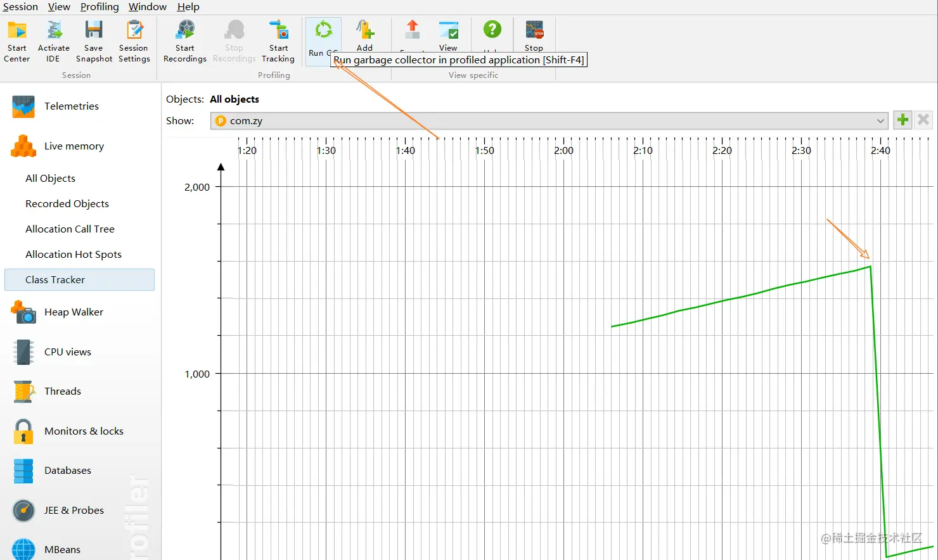This screenshot has width=938, height=560.
Task: Select the Class Tracker view
Action: tap(80, 280)
